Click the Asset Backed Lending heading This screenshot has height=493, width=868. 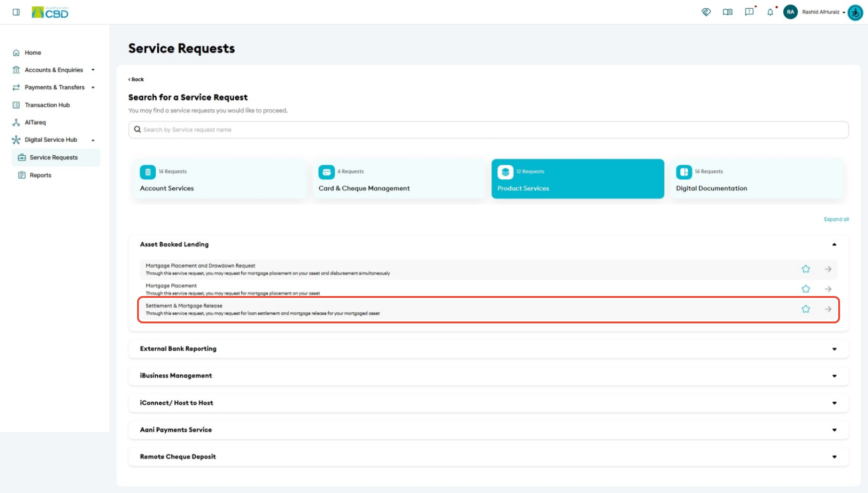tap(174, 245)
